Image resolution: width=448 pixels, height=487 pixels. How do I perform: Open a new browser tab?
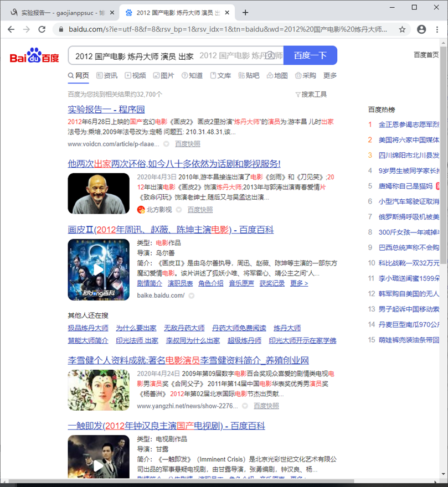tap(245, 12)
